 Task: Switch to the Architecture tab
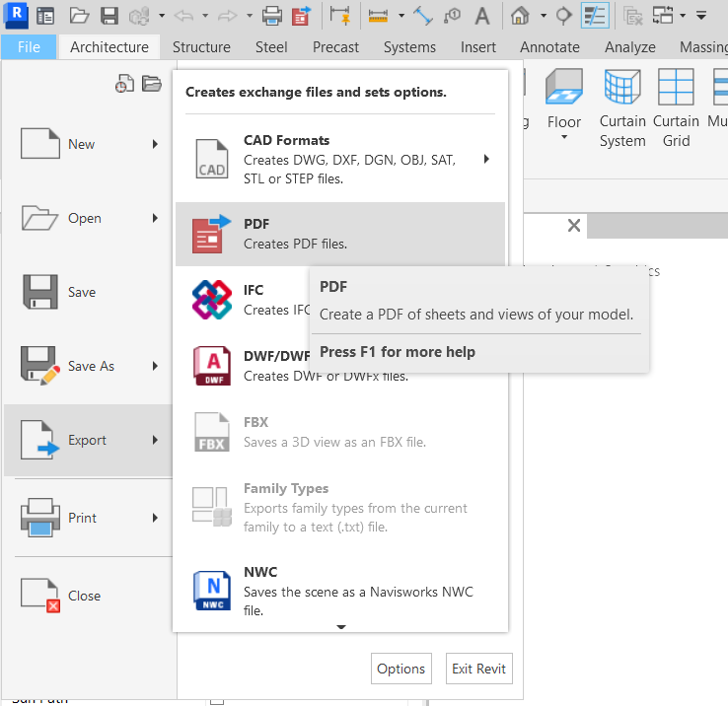[109, 47]
